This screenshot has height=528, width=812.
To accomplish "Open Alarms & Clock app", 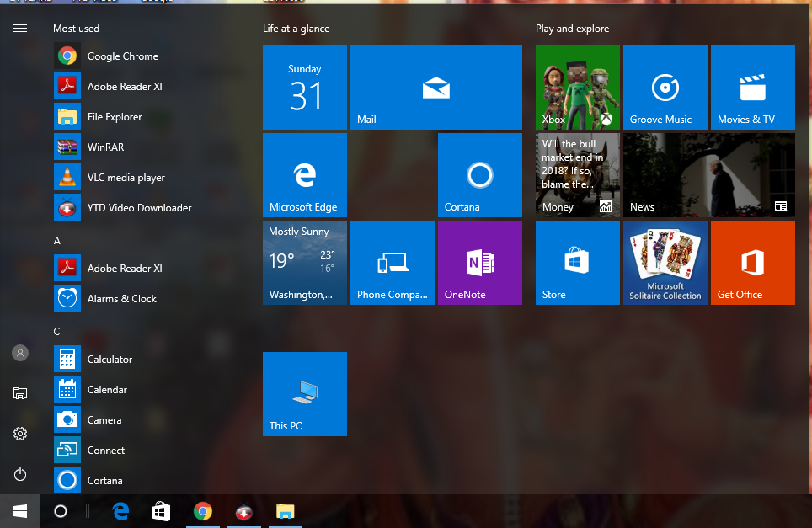I will [125, 298].
